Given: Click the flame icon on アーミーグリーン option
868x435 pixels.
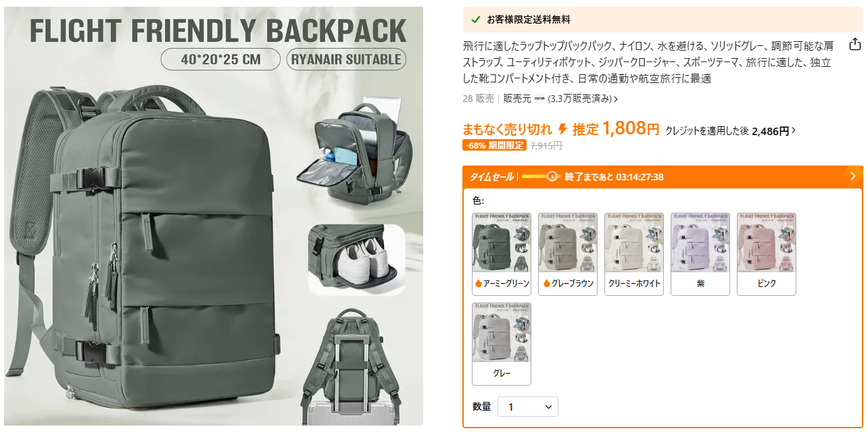Looking at the screenshot, I should 478,284.
